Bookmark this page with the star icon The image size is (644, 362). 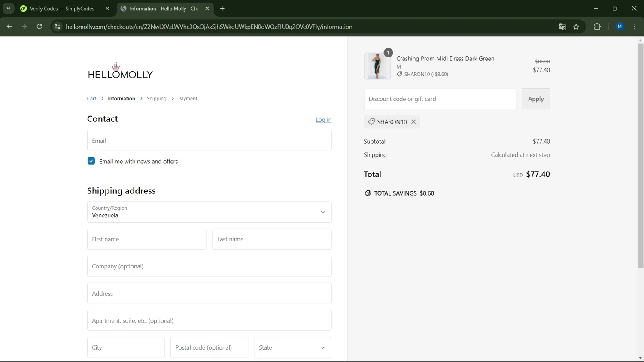click(x=576, y=27)
